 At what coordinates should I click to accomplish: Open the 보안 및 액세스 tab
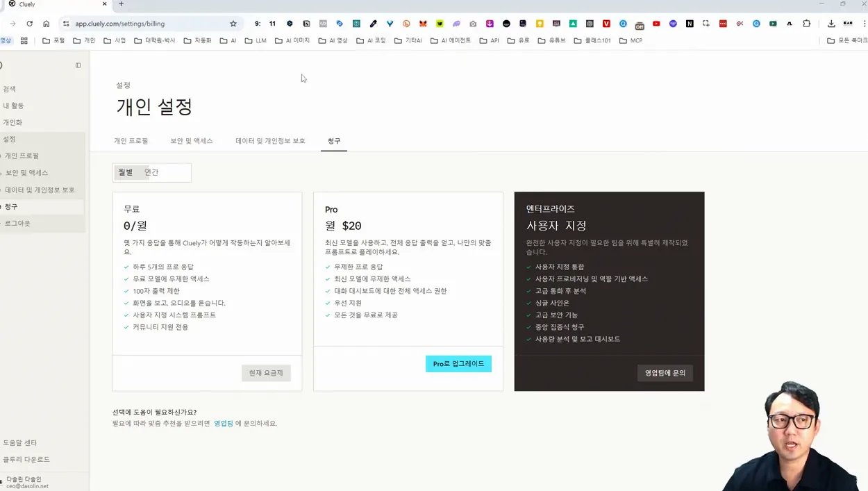[192, 141]
